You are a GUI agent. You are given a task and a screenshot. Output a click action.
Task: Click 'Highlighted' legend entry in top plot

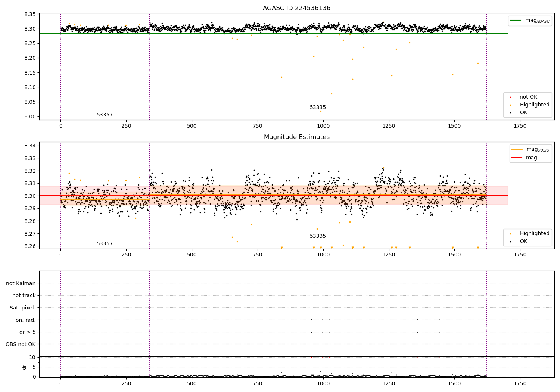pos(535,105)
